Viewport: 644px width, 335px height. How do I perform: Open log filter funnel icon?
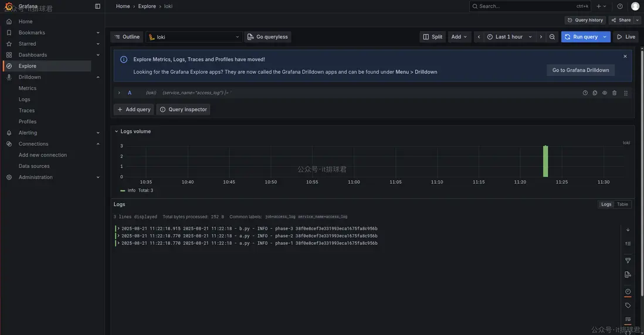click(x=628, y=261)
